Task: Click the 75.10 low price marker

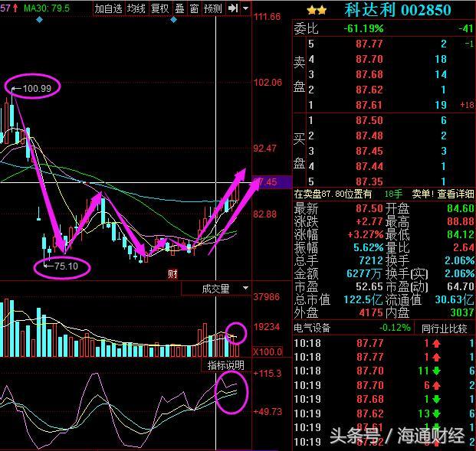Action: click(x=61, y=266)
